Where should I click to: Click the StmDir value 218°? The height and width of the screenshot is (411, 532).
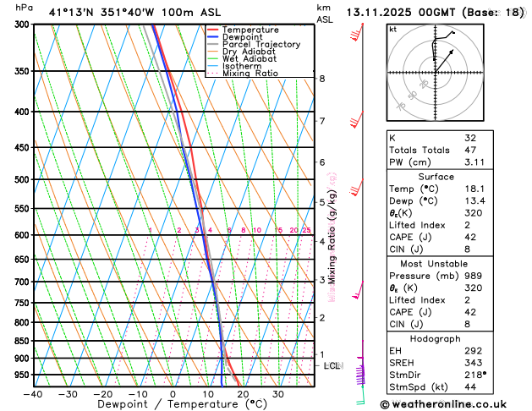point(475,375)
